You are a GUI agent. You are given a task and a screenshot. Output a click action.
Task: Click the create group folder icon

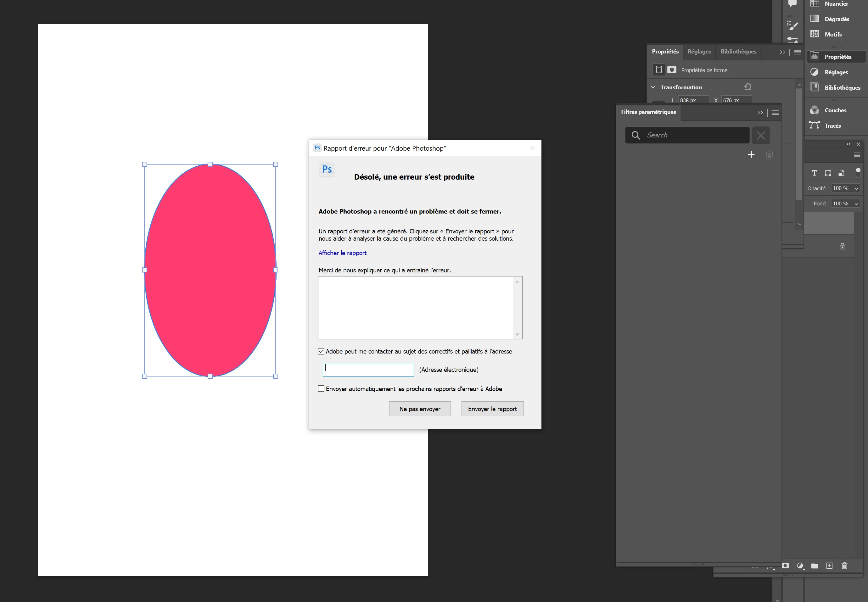pyautogui.click(x=815, y=566)
